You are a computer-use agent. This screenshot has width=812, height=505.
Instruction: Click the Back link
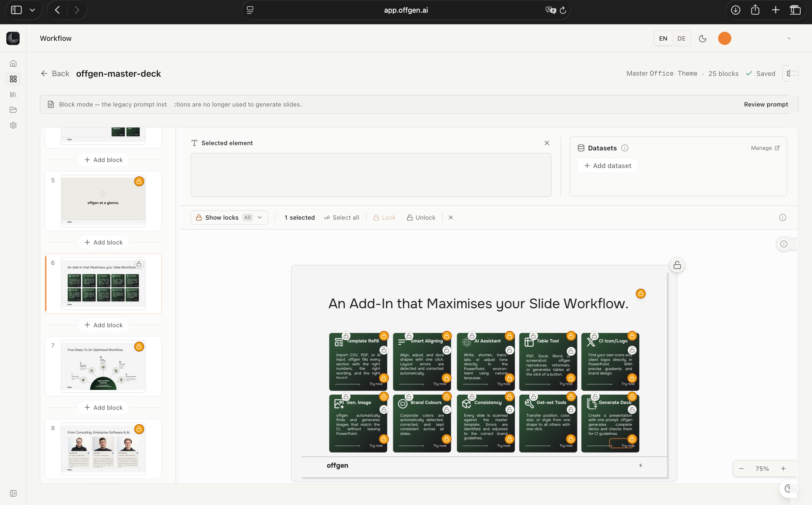[55, 73]
